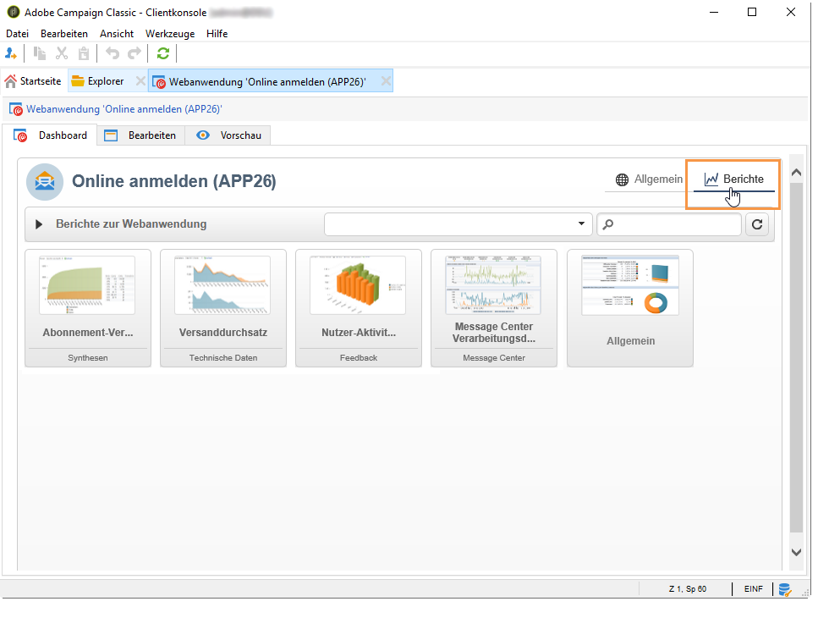The image size is (840, 629).
Task: Switch to the Explorer tab
Action: 106,81
